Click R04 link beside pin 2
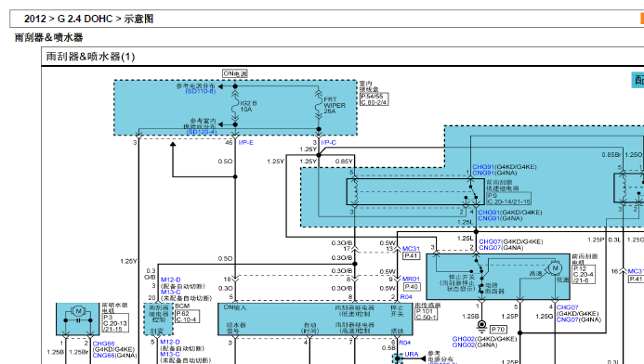The image size is (644, 364). tap(406, 297)
